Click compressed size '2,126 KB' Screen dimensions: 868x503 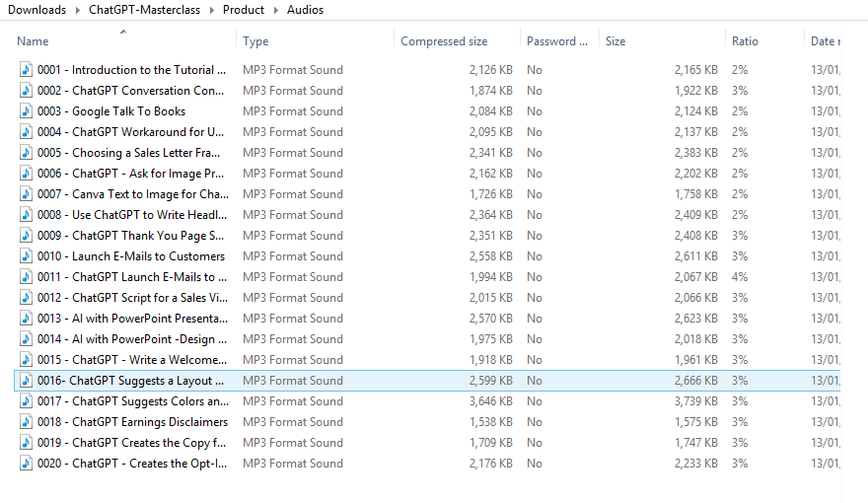click(x=491, y=70)
